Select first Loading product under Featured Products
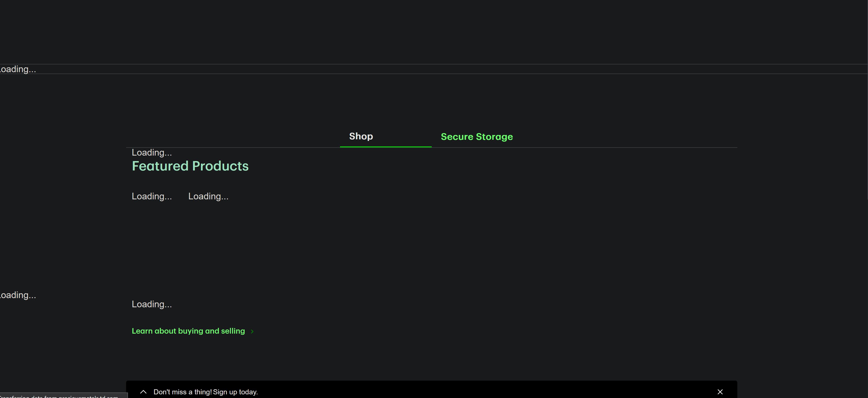Screen dimensions: 868x398 152,196
